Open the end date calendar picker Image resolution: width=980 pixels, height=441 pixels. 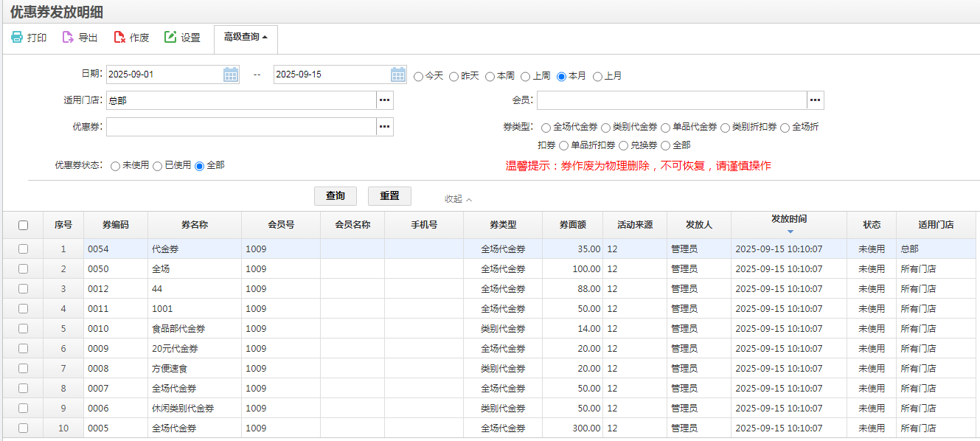coord(398,74)
